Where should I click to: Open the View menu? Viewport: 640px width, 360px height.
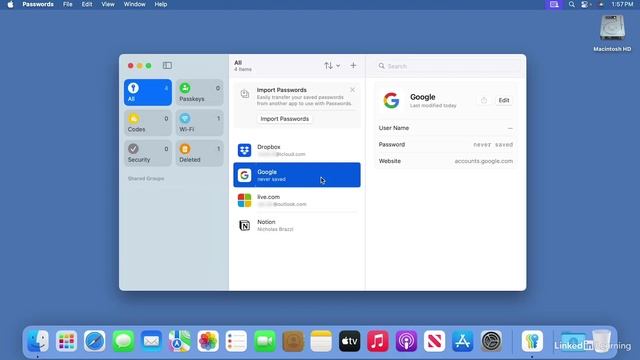click(x=108, y=4)
